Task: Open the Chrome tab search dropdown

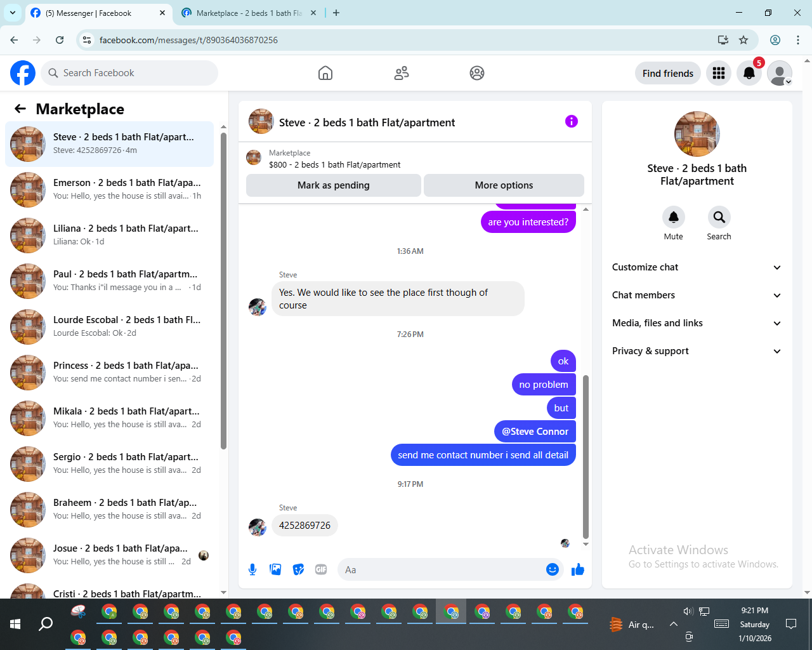Action: coord(13,13)
